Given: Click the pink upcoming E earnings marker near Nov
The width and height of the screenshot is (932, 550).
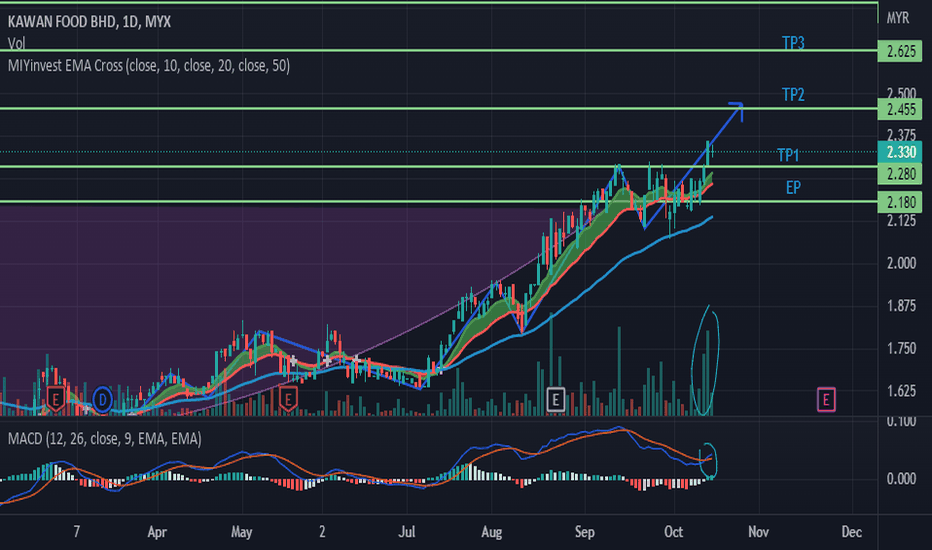Looking at the screenshot, I should tap(826, 400).
